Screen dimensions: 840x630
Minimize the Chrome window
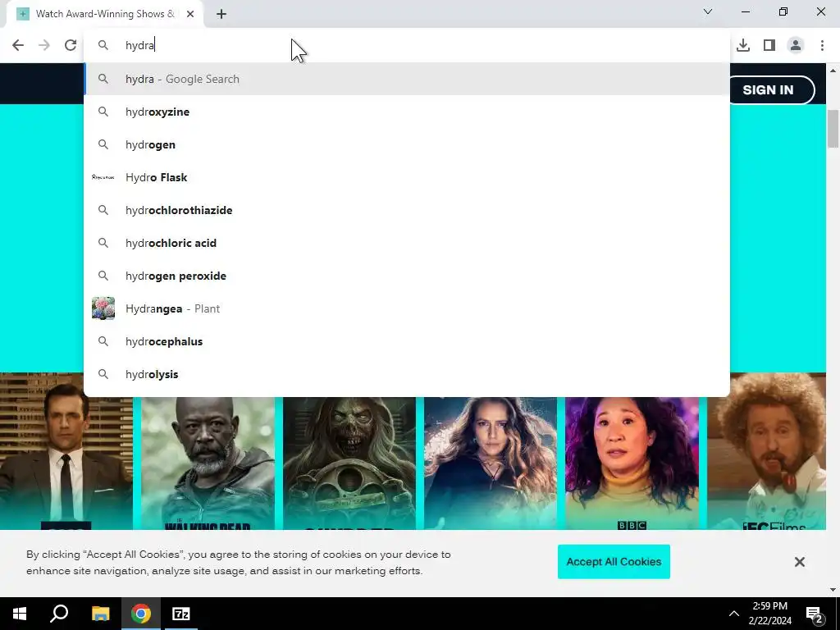click(746, 11)
